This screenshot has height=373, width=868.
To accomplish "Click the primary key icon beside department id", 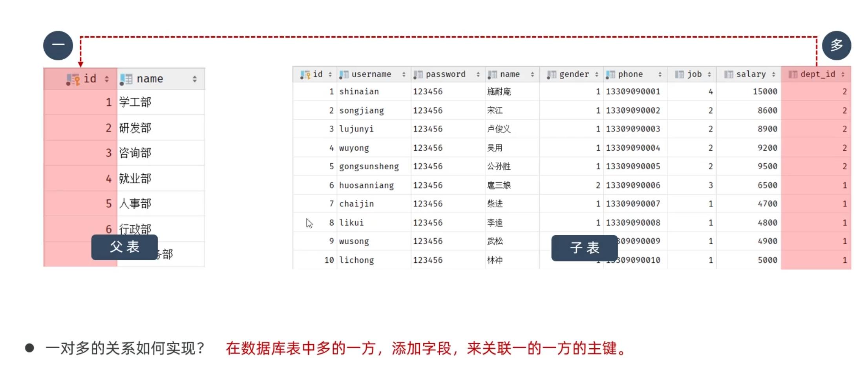I will pyautogui.click(x=73, y=79).
